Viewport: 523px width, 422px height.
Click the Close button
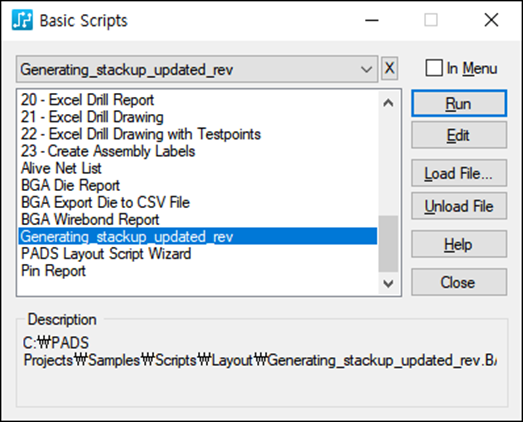pos(459,282)
